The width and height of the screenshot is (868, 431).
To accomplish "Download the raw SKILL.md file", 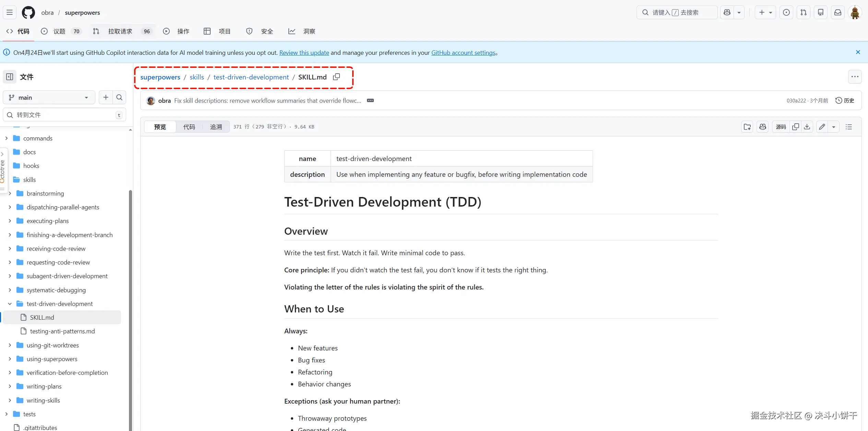I will (x=807, y=127).
